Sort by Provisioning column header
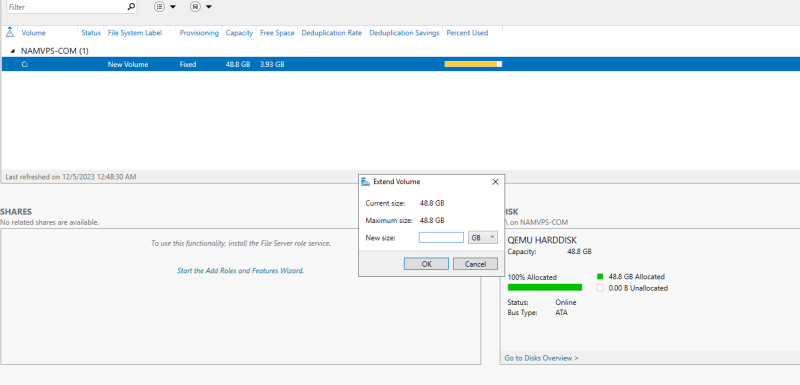The width and height of the screenshot is (800, 385). [199, 33]
